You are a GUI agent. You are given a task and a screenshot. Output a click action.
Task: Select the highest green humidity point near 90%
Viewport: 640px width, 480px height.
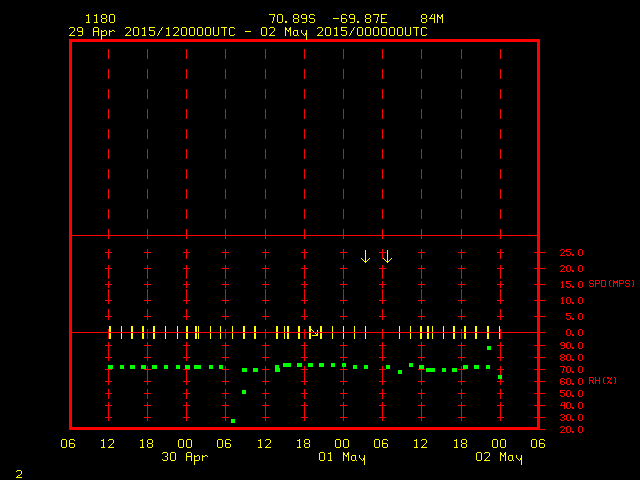click(489, 347)
